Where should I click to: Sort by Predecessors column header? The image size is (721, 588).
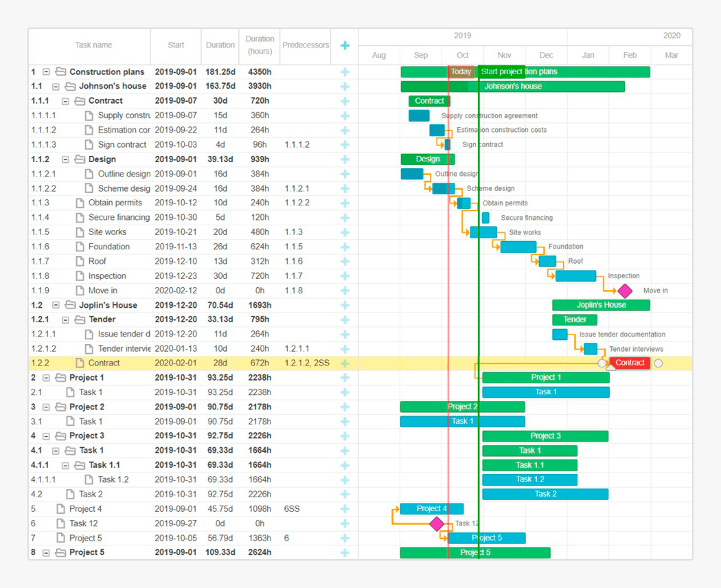point(306,45)
